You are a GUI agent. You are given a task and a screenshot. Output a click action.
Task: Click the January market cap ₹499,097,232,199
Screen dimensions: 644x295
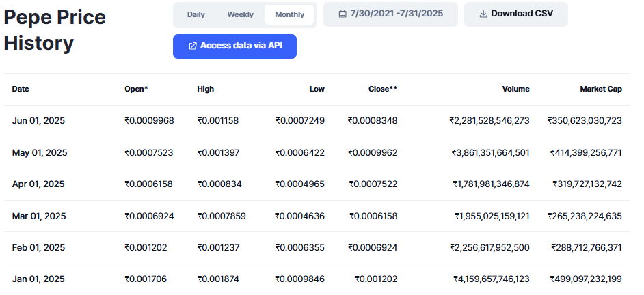tap(586, 279)
